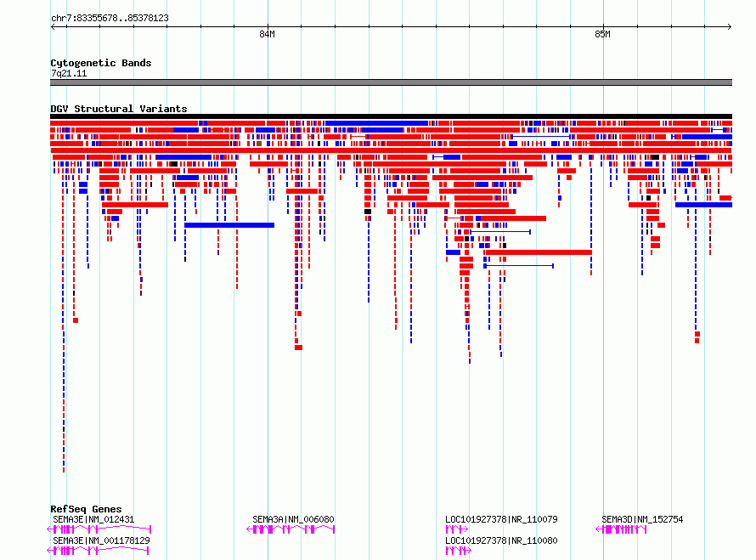This screenshot has width=756, height=560.
Task: Click the black bar under DGV Structural Variants
Action: (x=391, y=116)
